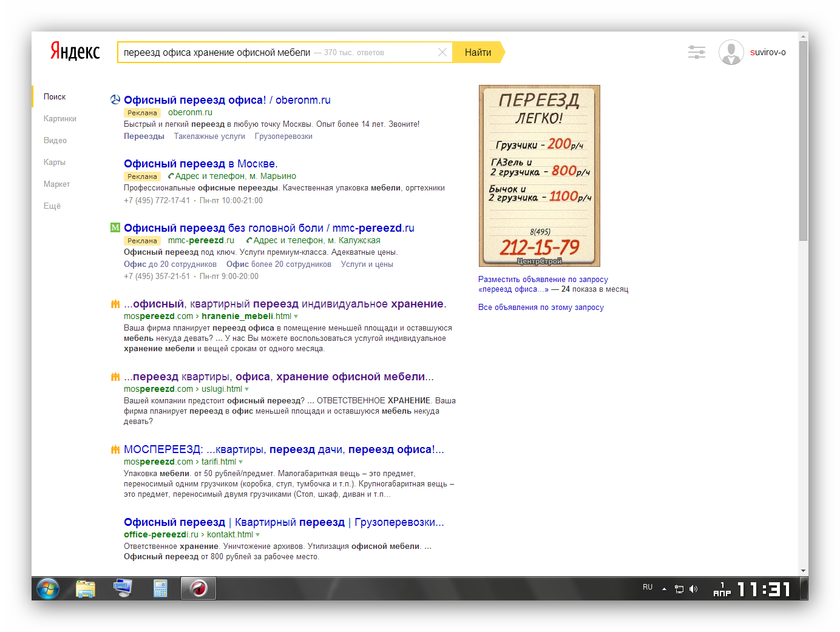This screenshot has height=632, width=840.
Task: Switch to Картинки search
Action: pyautogui.click(x=60, y=118)
